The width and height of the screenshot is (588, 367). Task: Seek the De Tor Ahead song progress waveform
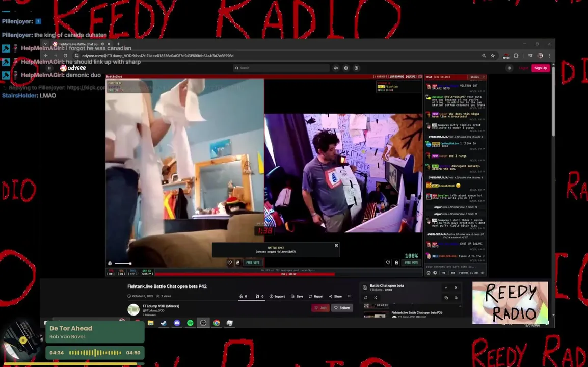pyautogui.click(x=95, y=353)
